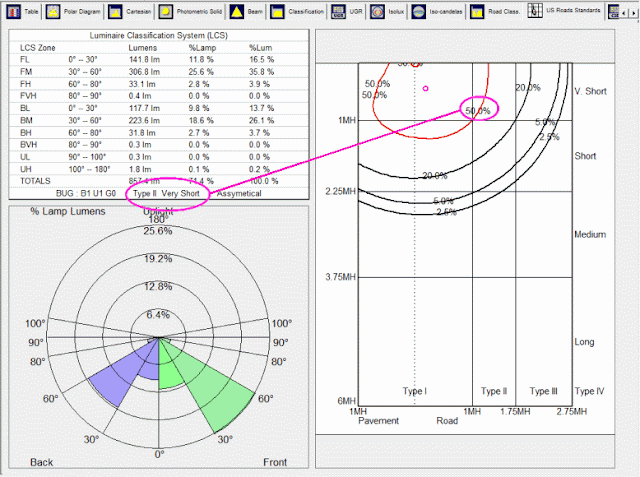
Task: Switch to the Isolux diagram icon
Action: click(377, 11)
